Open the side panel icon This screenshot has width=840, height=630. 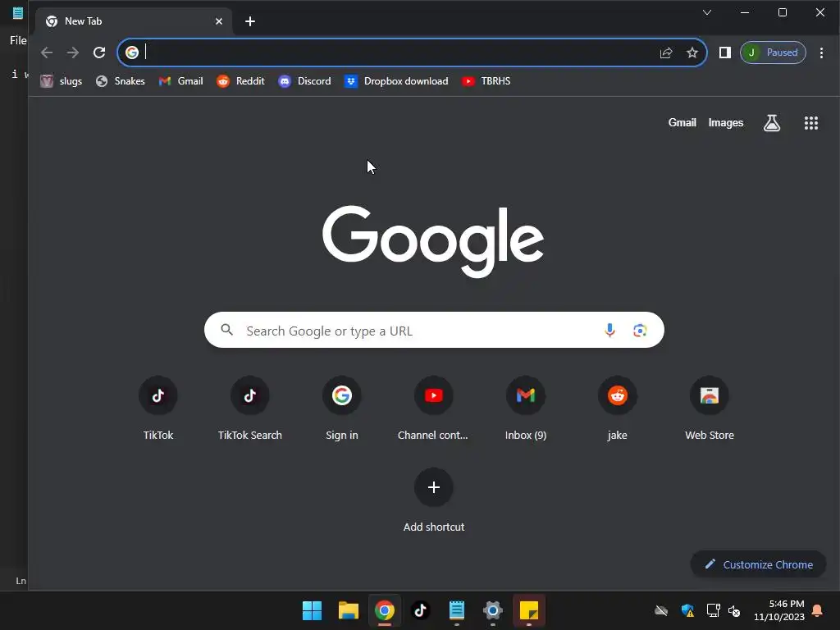click(725, 52)
